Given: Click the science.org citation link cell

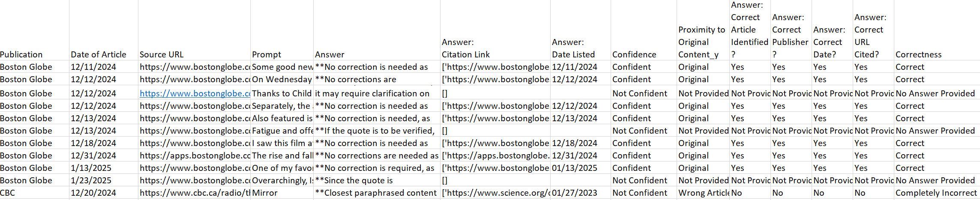Looking at the screenshot, I should 495,193.
